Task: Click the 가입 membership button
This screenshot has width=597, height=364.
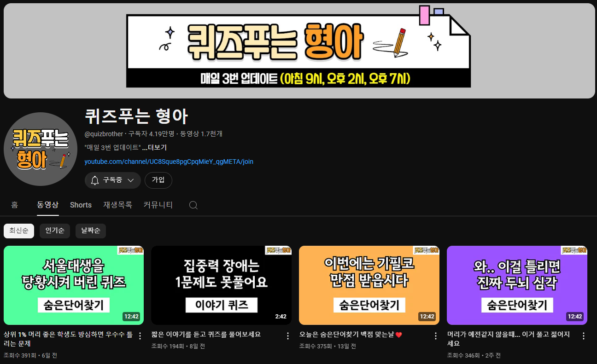Action: point(158,180)
